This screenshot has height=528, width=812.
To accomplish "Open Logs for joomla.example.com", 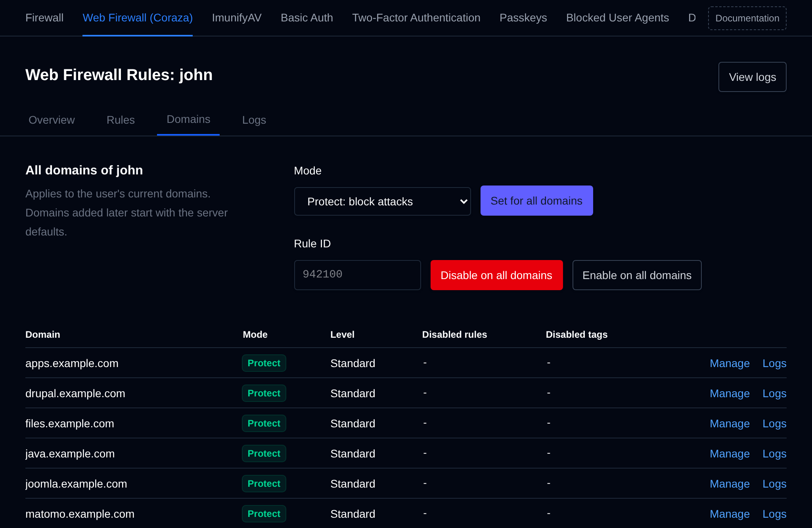I will (775, 484).
